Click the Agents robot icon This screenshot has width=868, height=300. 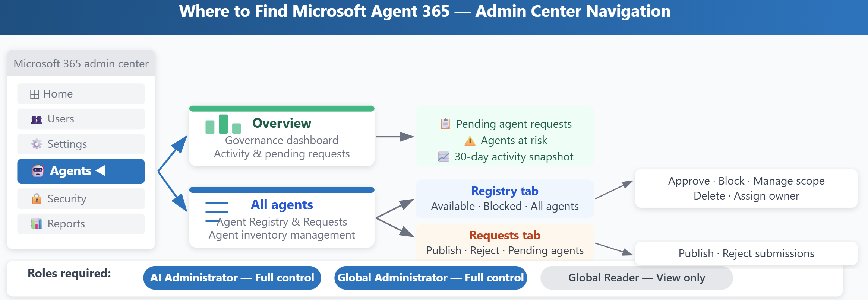click(38, 170)
